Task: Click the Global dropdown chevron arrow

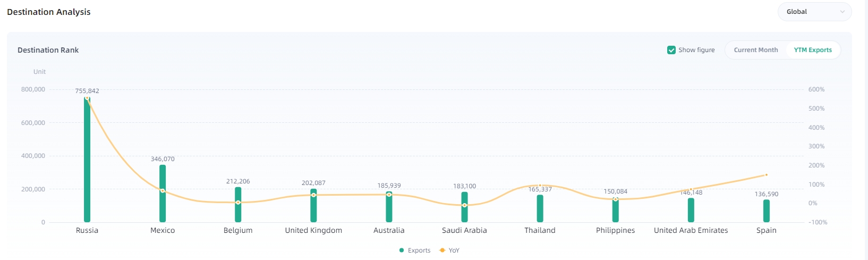Action: click(843, 12)
